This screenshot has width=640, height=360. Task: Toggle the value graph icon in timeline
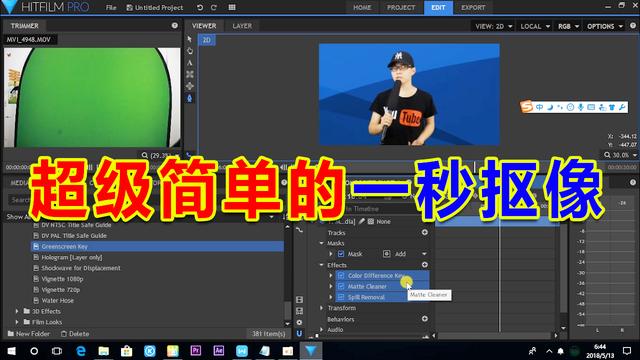coord(300,230)
